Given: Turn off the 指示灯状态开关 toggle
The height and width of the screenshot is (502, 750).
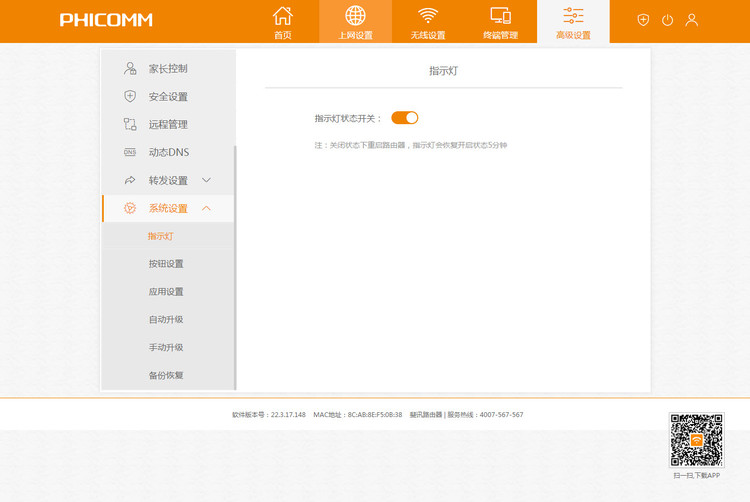Looking at the screenshot, I should 405,118.
